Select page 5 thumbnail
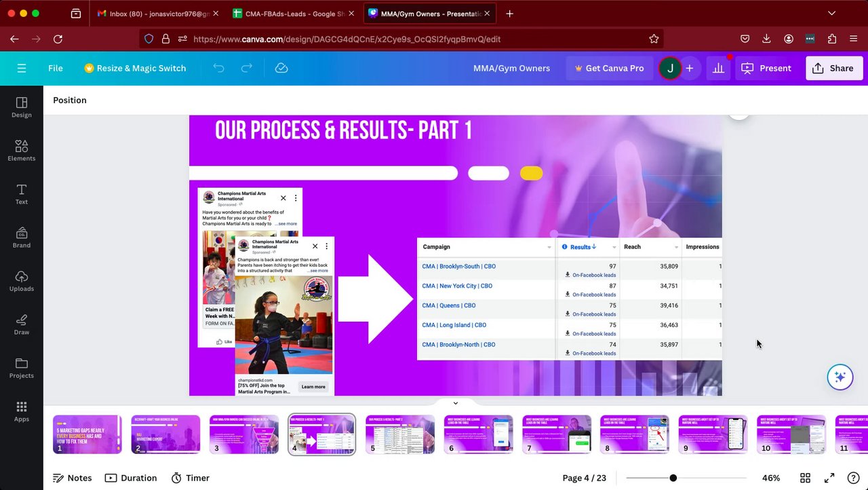The image size is (868, 490). click(400, 434)
